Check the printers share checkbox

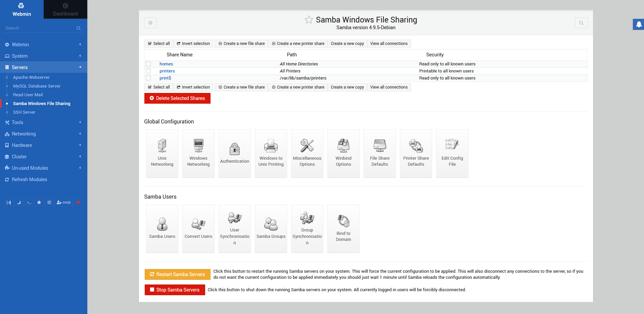click(x=148, y=71)
